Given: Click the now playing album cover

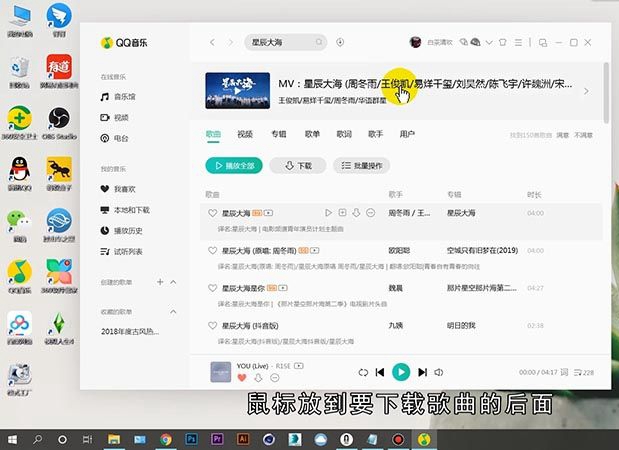Looking at the screenshot, I should click(x=220, y=372).
